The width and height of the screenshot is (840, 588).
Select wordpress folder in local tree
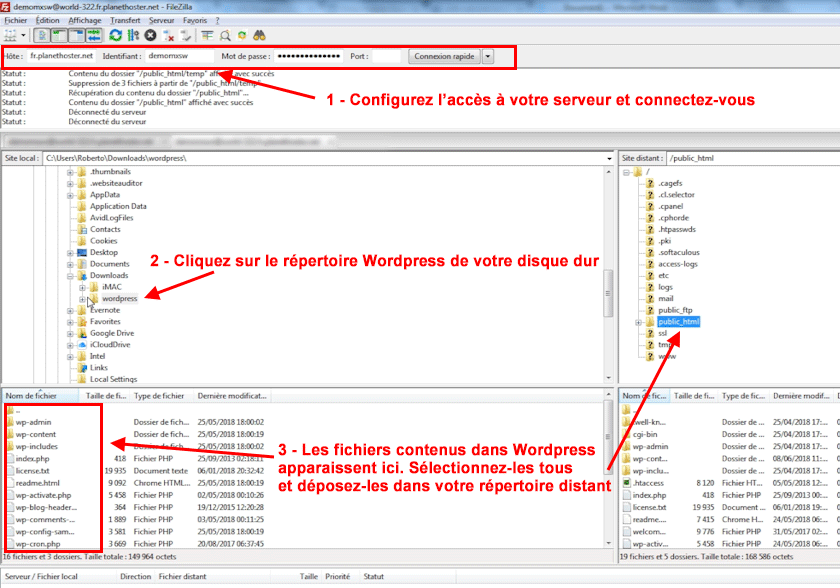click(119, 298)
